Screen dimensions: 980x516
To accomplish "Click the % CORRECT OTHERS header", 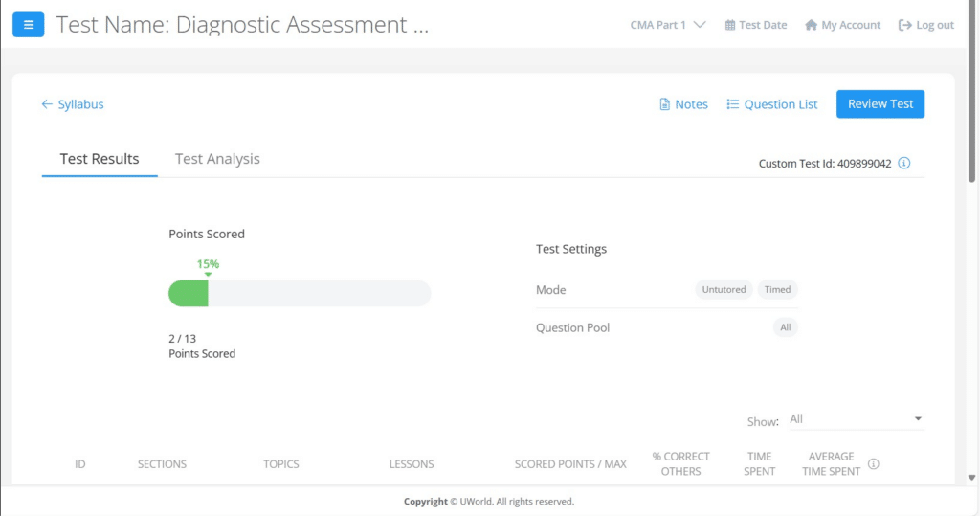I will 680,464.
